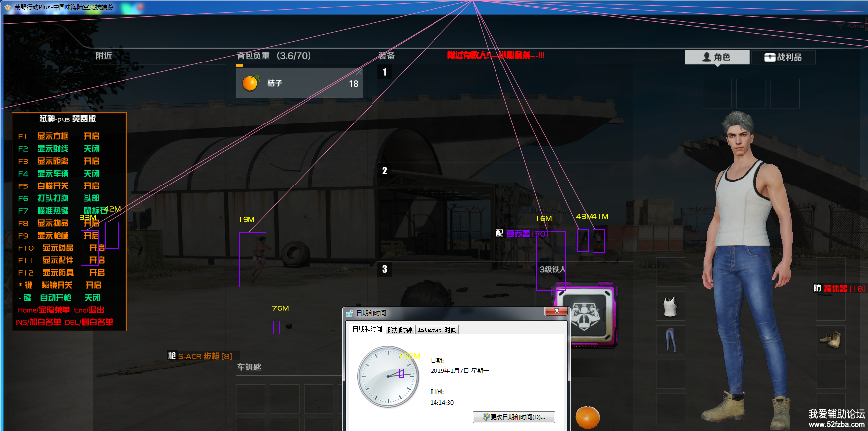Click the orange fruit icon at bottom
Viewport: 868px width, 431px height.
coord(588,417)
